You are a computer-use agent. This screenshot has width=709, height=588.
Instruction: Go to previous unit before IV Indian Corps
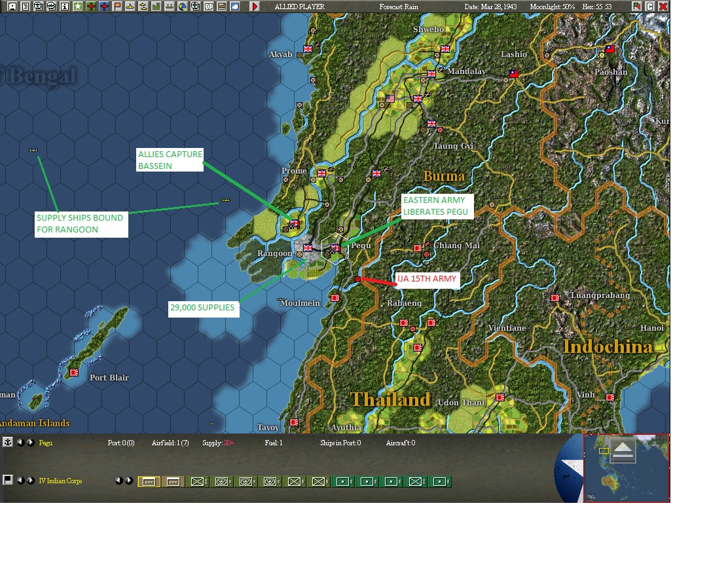pyautogui.click(x=21, y=481)
